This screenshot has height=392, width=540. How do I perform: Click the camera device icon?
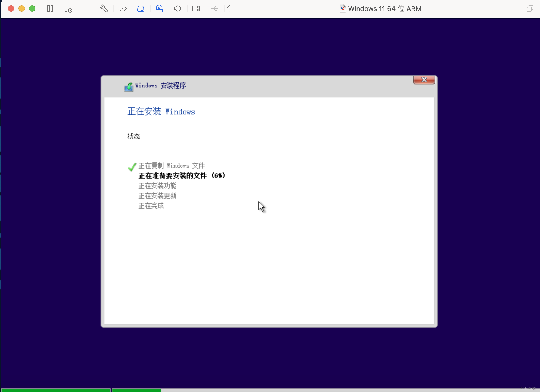coord(196,9)
